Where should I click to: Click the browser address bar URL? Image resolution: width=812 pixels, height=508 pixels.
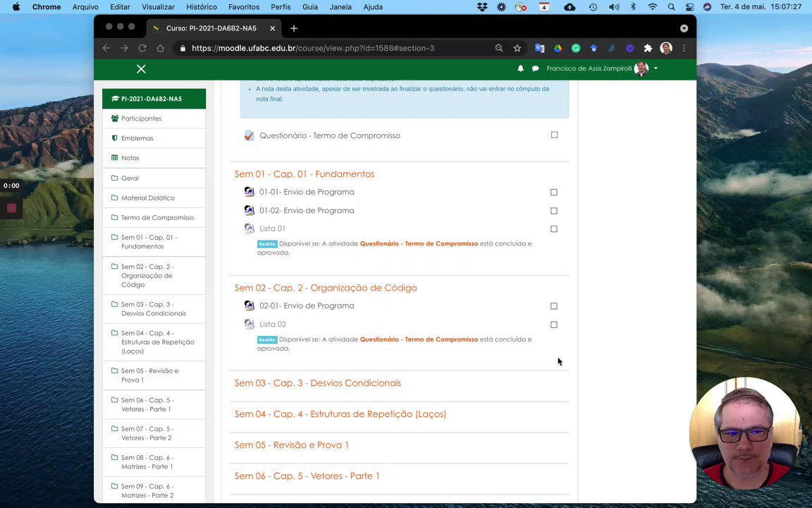(x=313, y=48)
